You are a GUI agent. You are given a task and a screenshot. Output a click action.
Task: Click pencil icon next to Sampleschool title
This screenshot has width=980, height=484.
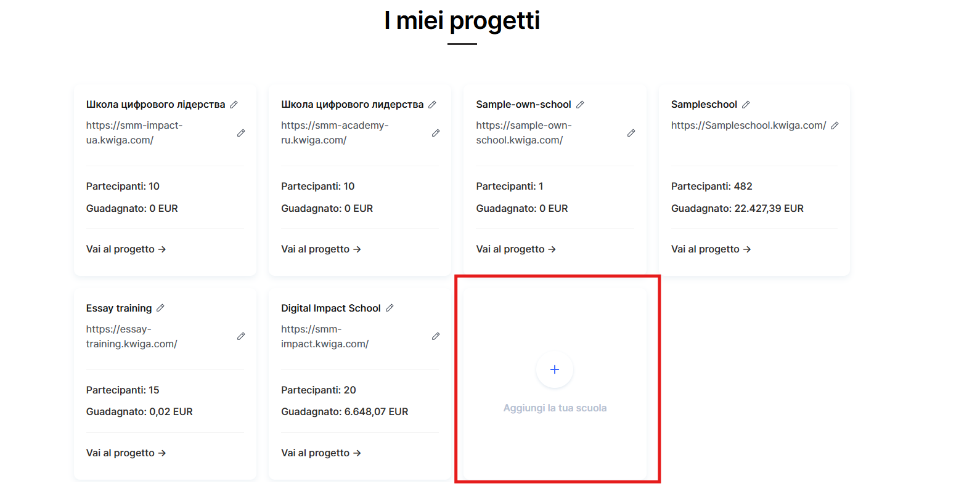point(746,105)
